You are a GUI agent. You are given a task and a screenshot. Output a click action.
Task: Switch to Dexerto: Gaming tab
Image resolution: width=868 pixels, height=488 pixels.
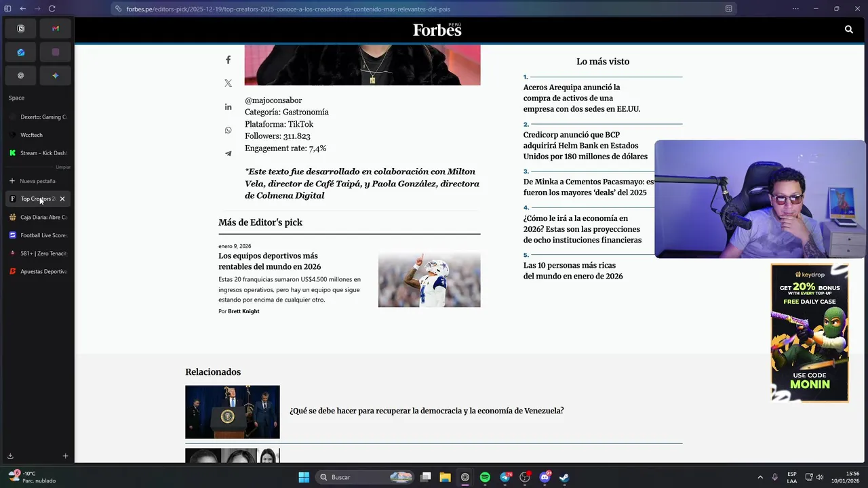click(x=38, y=117)
